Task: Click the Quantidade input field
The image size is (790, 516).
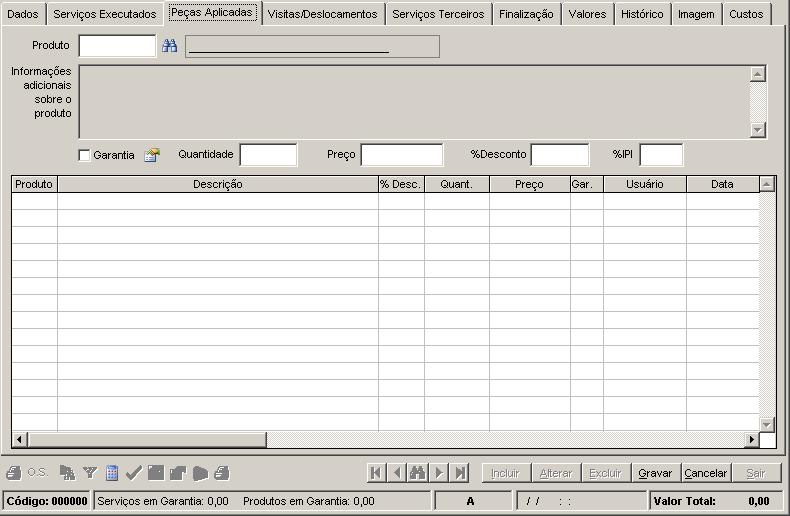Action: click(x=269, y=155)
